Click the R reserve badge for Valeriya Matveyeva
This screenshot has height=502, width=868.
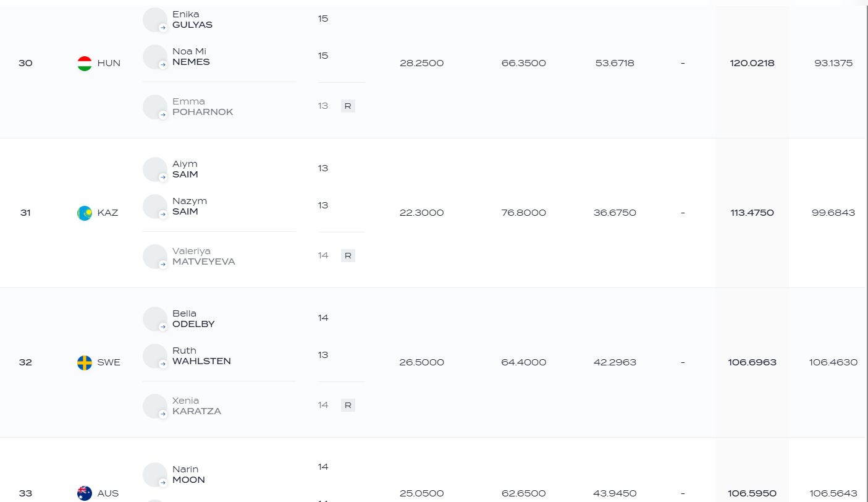click(x=348, y=256)
